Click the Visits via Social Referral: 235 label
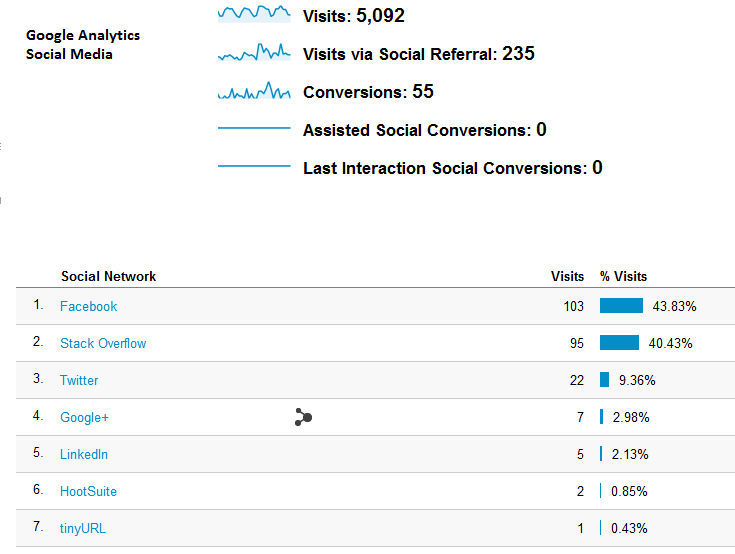 (419, 53)
